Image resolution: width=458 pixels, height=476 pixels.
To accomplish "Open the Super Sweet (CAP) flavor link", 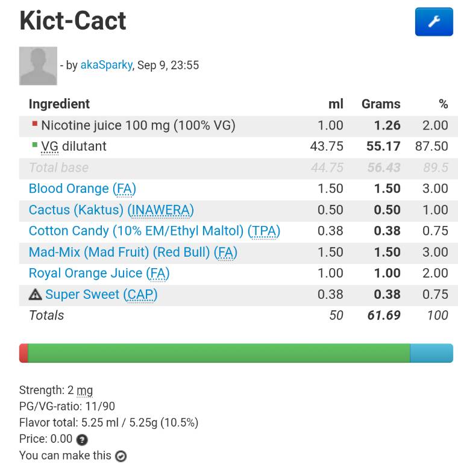I will coord(101,294).
